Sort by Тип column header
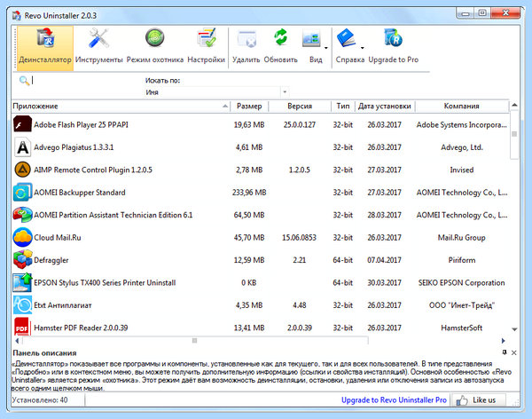 tap(342, 106)
